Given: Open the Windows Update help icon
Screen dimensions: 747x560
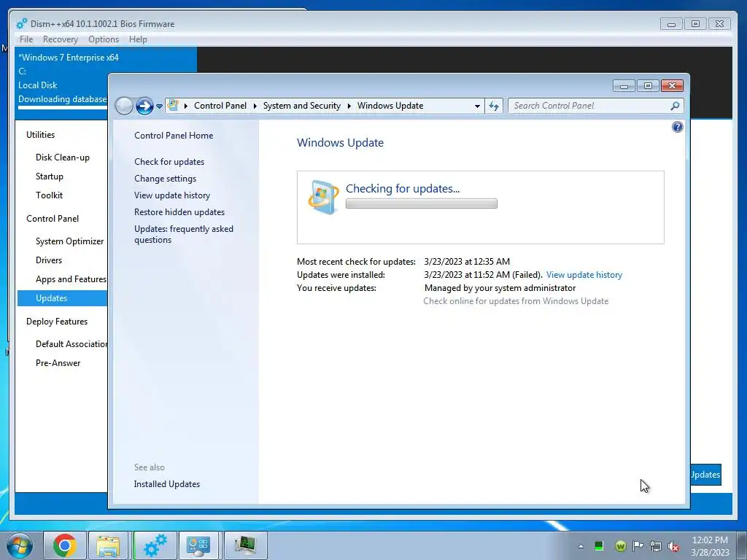Looking at the screenshot, I should (x=678, y=127).
